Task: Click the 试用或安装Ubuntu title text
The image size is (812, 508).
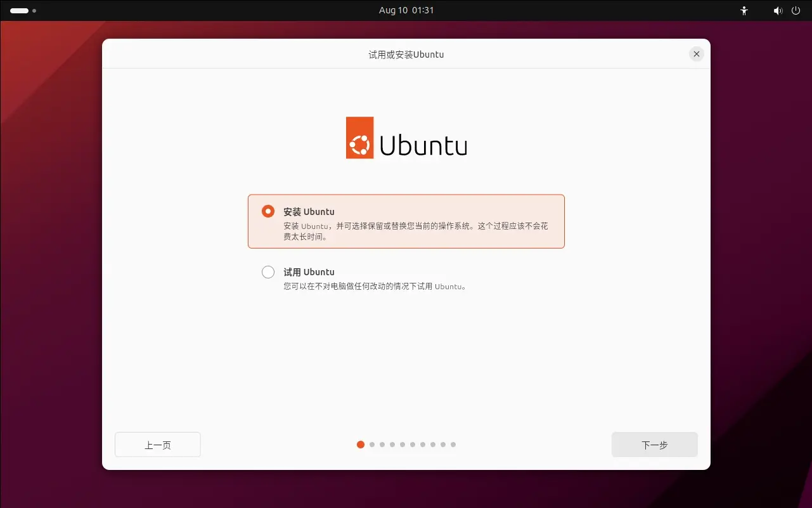Action: tap(406, 55)
